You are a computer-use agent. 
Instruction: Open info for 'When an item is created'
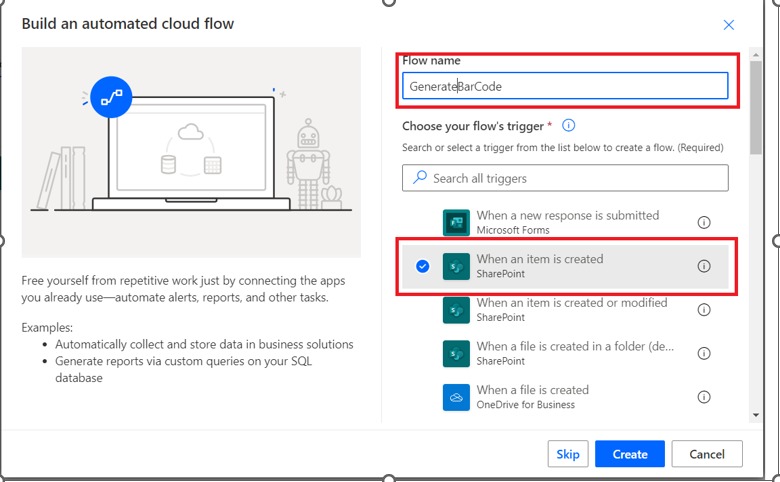pyautogui.click(x=704, y=266)
